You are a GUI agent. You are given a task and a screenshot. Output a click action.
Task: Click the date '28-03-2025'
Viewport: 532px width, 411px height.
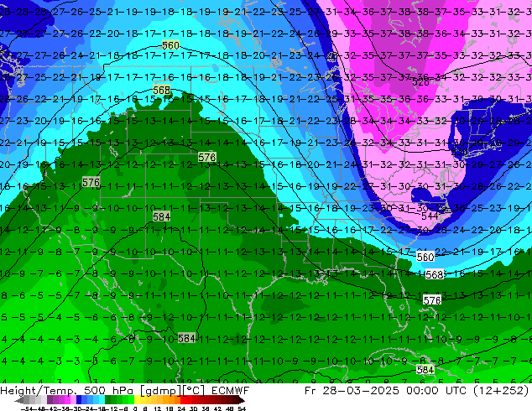pos(361,391)
